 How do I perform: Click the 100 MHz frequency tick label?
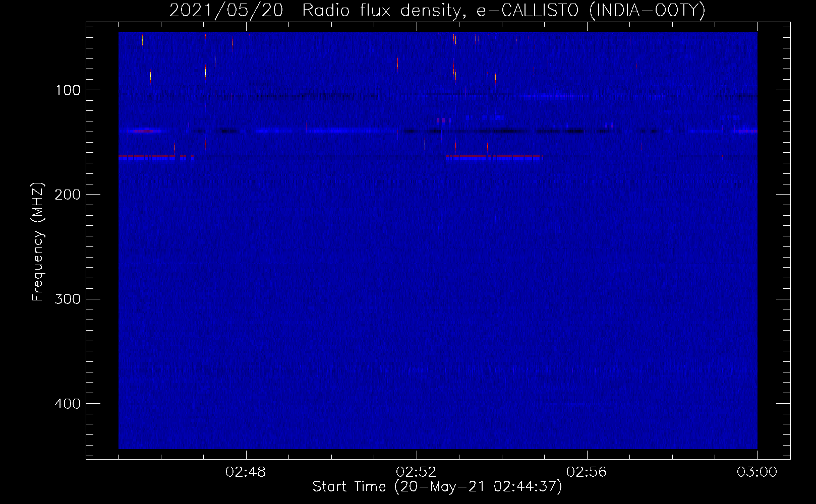click(x=68, y=90)
